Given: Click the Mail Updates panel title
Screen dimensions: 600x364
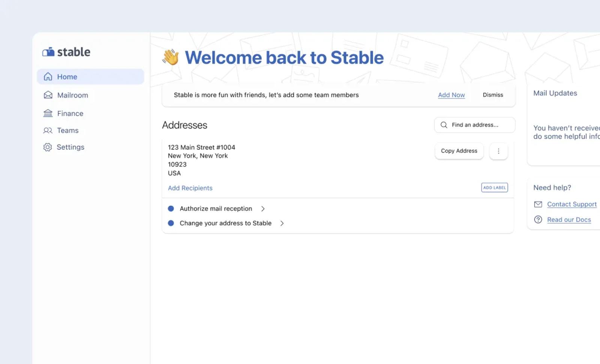Looking at the screenshot, I should pyautogui.click(x=555, y=93).
